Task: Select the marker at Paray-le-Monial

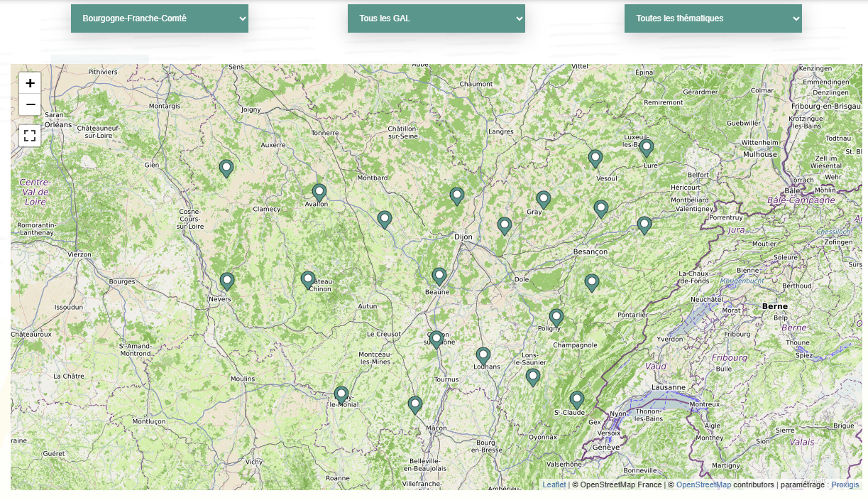Action: coord(341,394)
